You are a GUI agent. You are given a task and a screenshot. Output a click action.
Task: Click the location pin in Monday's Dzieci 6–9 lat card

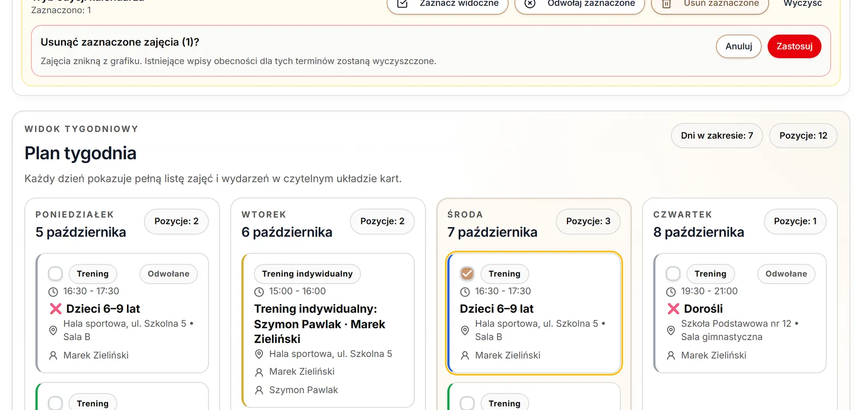pos(53,330)
